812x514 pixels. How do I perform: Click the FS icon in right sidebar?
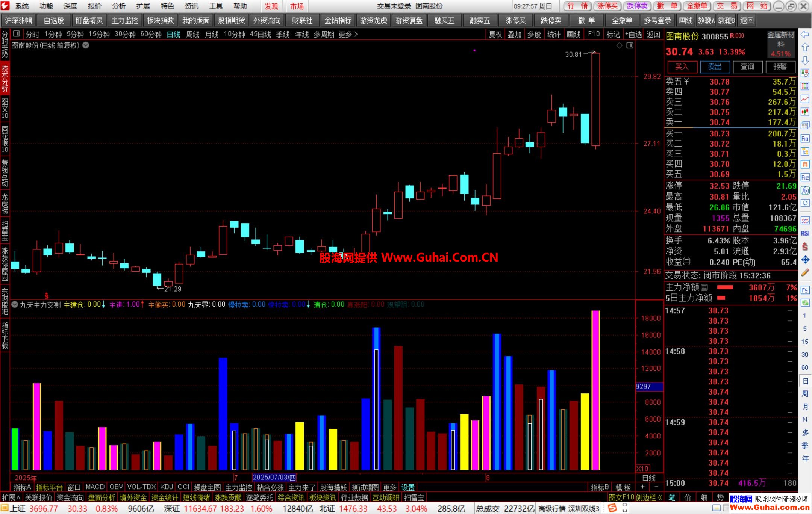805,290
